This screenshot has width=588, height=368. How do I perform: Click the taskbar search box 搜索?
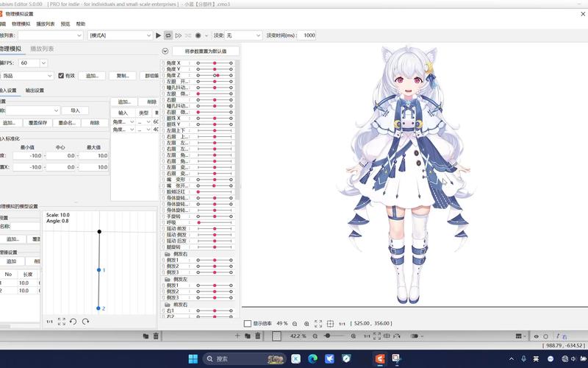point(244,359)
